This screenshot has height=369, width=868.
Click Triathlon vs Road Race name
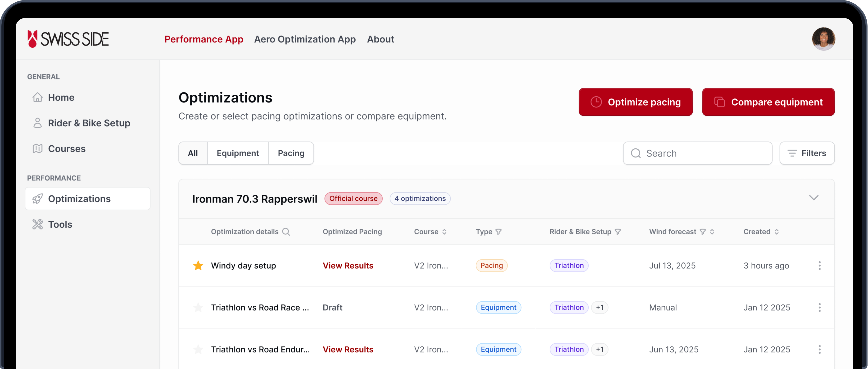[260, 307]
